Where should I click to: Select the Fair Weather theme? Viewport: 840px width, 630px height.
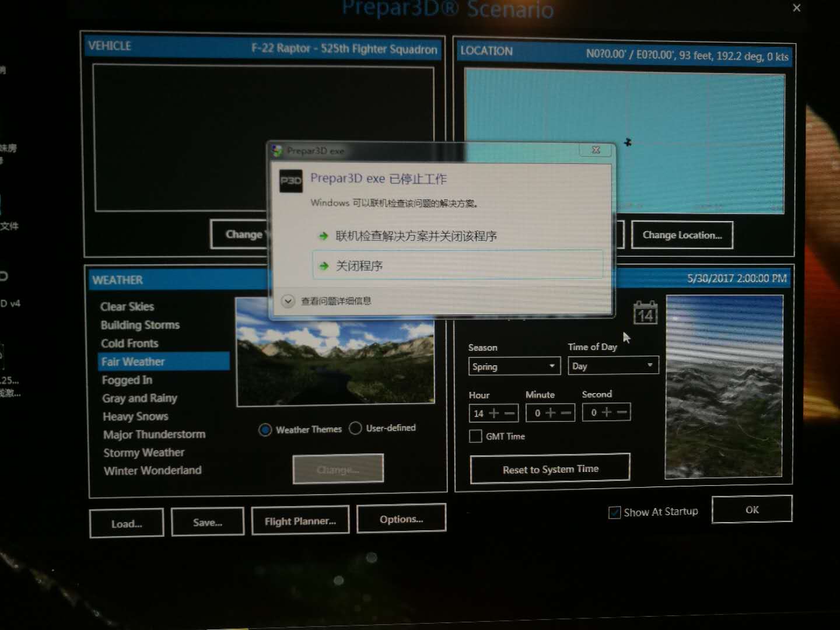pyautogui.click(x=164, y=362)
